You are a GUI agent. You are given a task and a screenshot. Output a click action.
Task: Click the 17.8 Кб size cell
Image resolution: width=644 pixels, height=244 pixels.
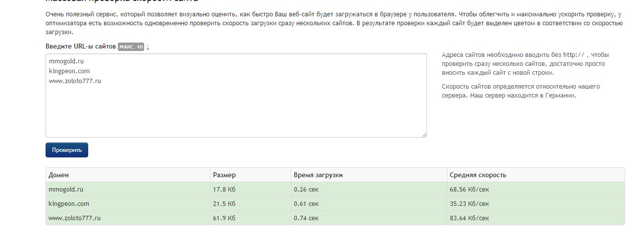(224, 190)
